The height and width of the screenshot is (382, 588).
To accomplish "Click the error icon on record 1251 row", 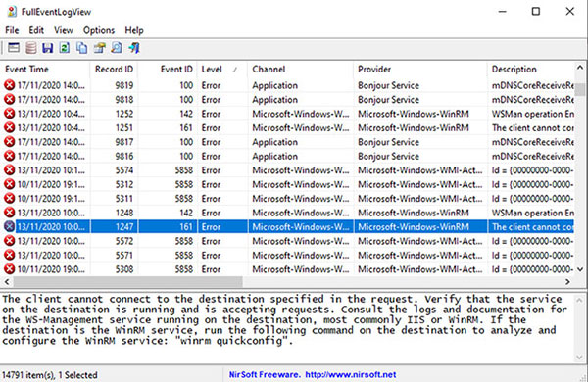I will (x=10, y=127).
